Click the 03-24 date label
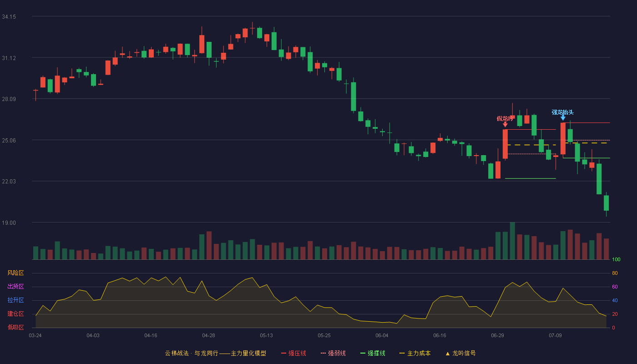The image size is (637, 364). click(35, 335)
